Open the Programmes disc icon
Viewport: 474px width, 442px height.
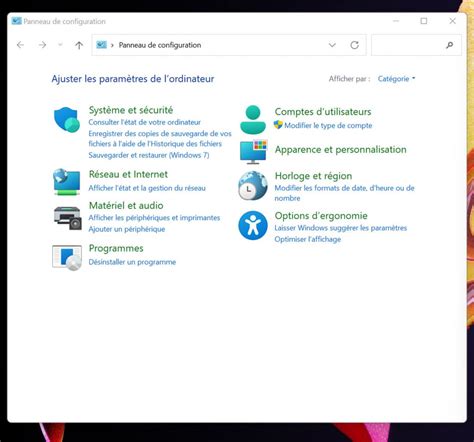(x=67, y=258)
